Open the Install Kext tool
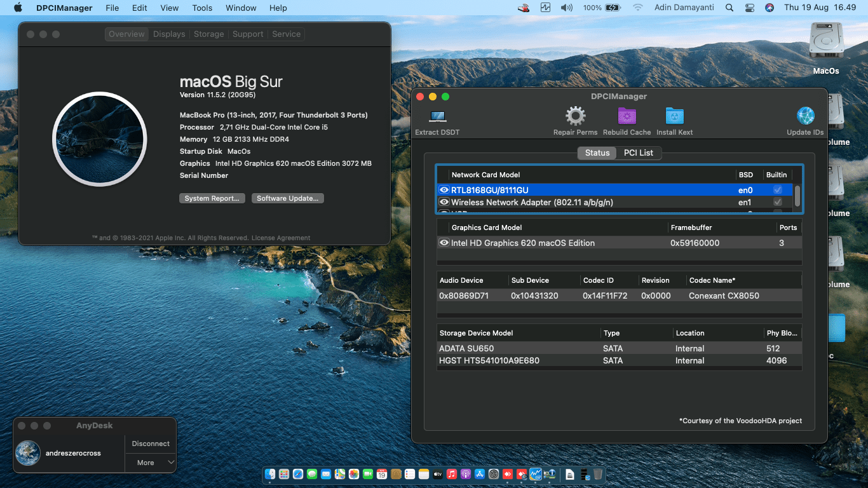868x488 pixels. (674, 116)
